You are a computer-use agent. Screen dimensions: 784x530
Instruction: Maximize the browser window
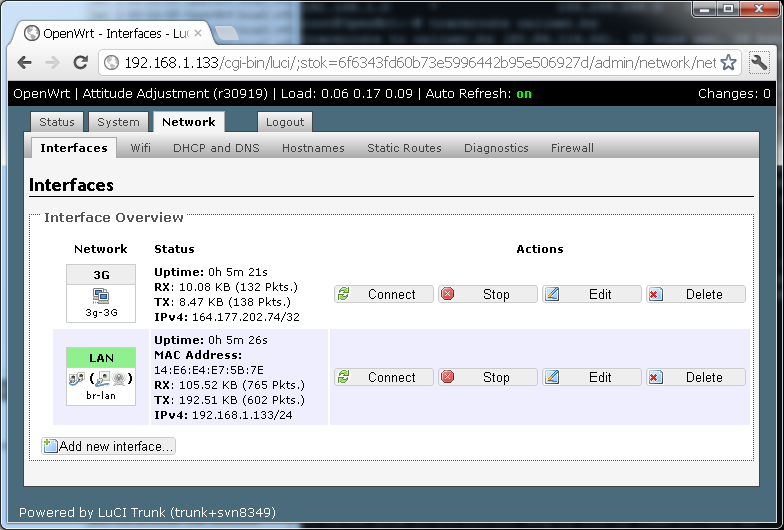[729, 9]
